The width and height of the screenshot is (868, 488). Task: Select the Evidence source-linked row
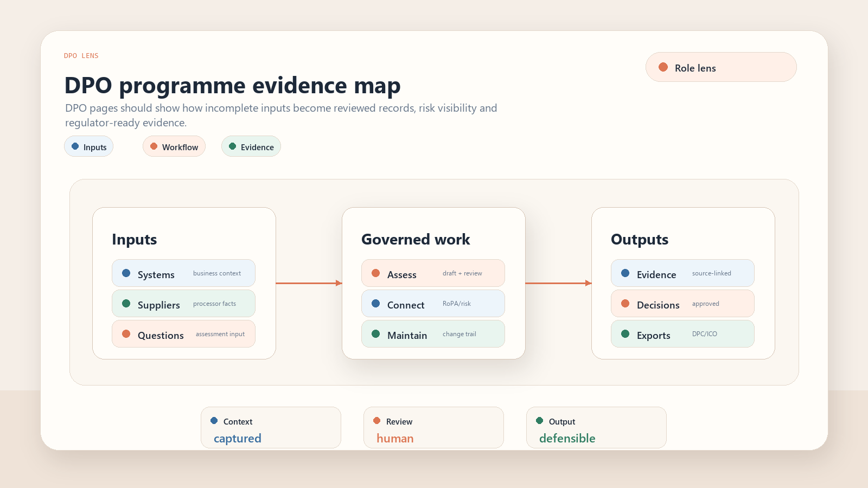coord(682,273)
